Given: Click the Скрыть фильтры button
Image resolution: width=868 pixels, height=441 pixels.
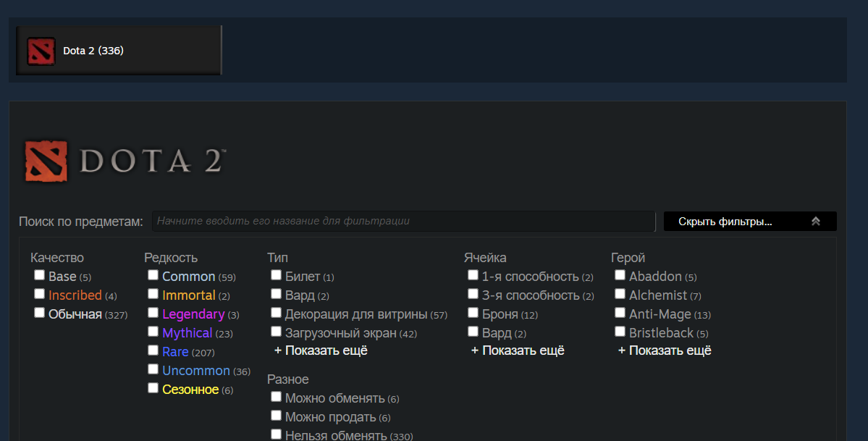Looking at the screenshot, I should [x=750, y=222].
